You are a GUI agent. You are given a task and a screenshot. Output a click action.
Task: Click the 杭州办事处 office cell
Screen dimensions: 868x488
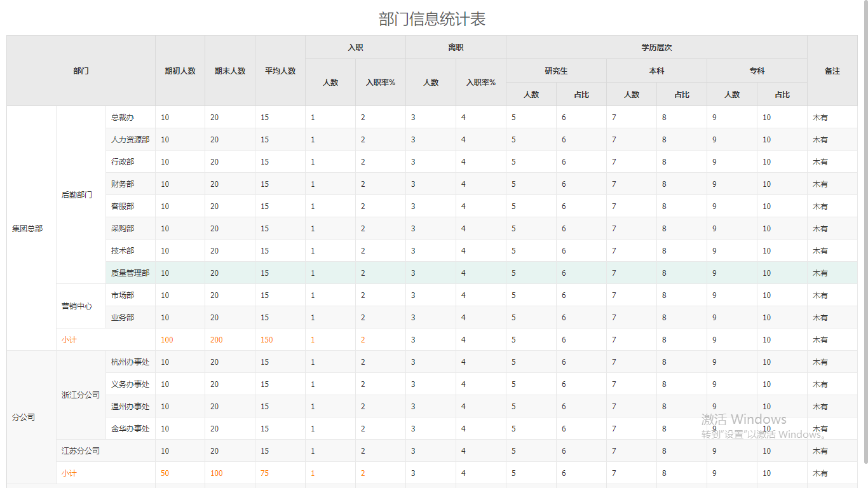(130, 362)
